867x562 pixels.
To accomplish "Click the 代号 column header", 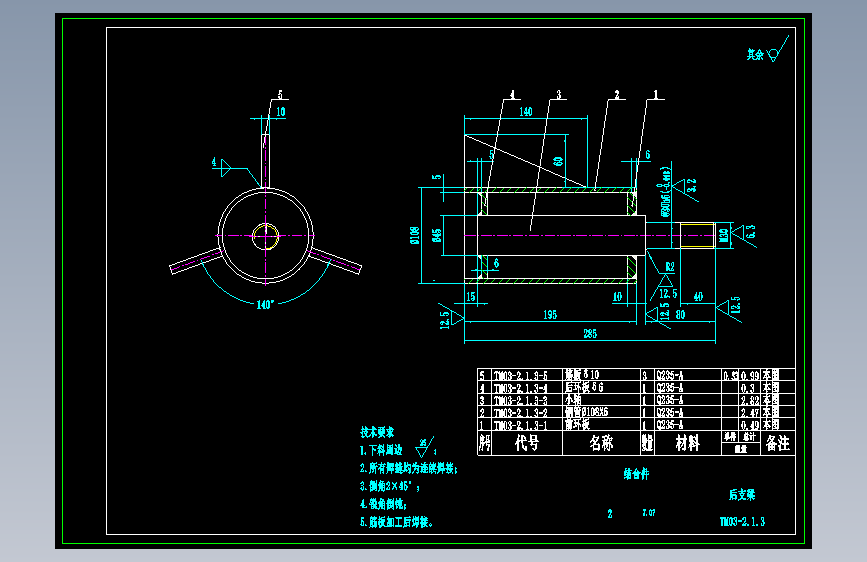I will point(526,443).
